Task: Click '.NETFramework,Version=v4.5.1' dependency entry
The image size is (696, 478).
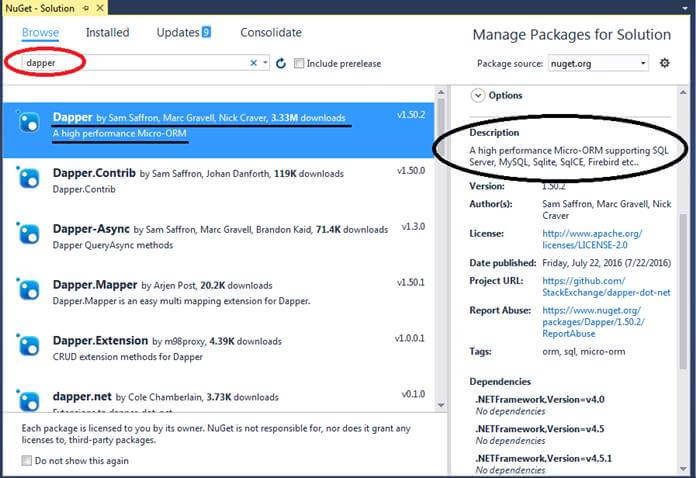Action: (x=543, y=458)
